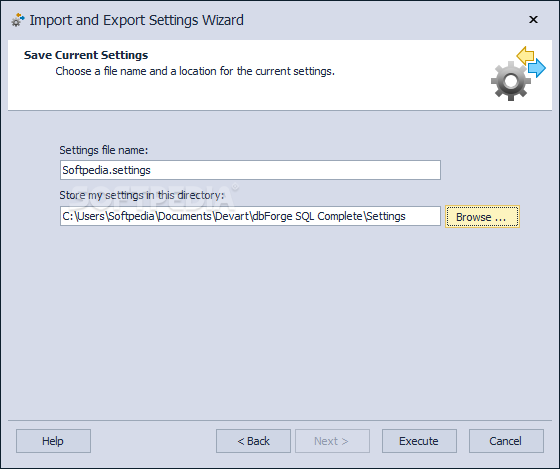Viewport: 560px width, 469px height.
Task: Focus the Softpedia.settings file name field
Action: tap(250, 170)
